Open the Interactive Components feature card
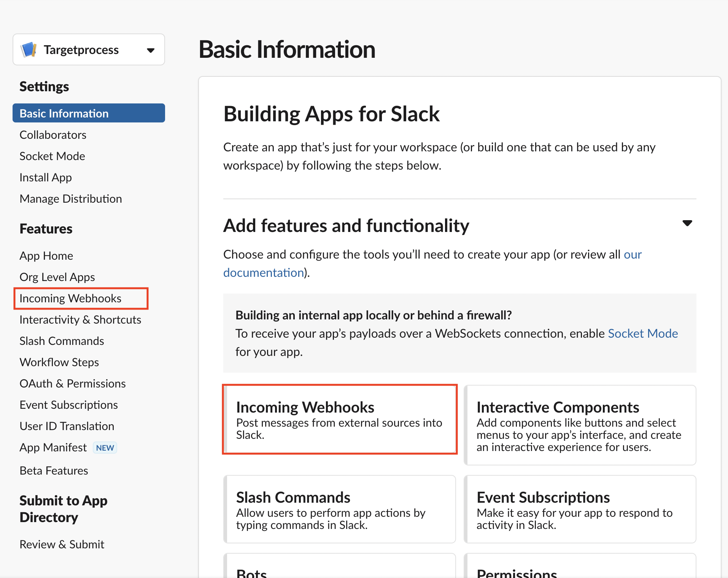This screenshot has width=728, height=578. click(x=580, y=425)
